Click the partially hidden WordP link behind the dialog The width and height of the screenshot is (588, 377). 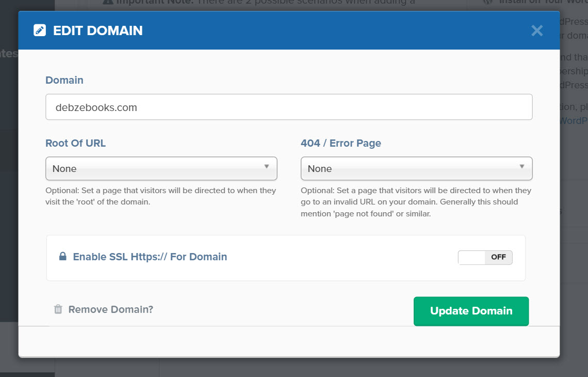pos(574,120)
